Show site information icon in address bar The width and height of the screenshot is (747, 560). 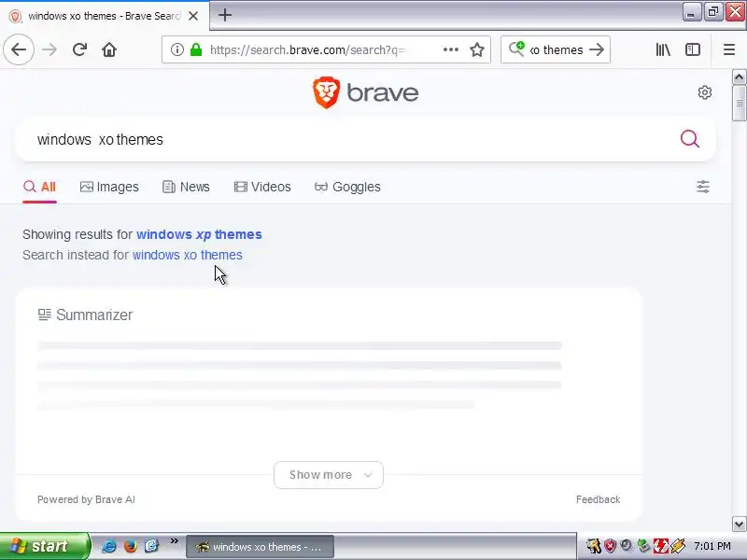(x=176, y=49)
